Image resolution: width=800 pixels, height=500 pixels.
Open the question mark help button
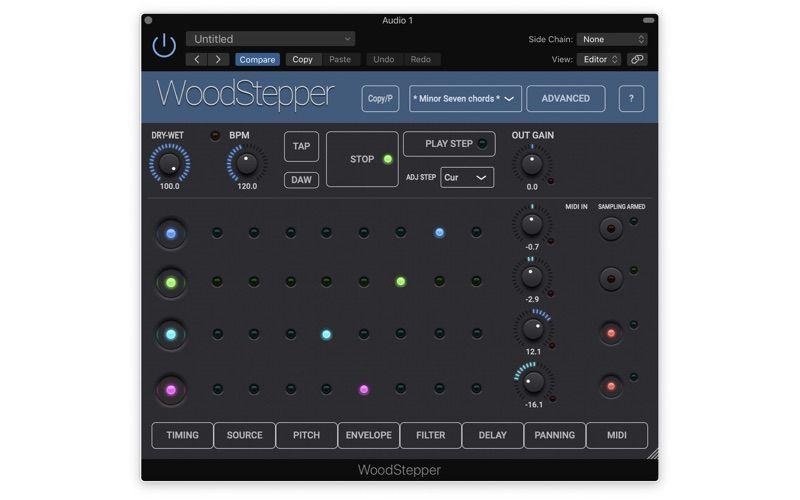point(631,98)
